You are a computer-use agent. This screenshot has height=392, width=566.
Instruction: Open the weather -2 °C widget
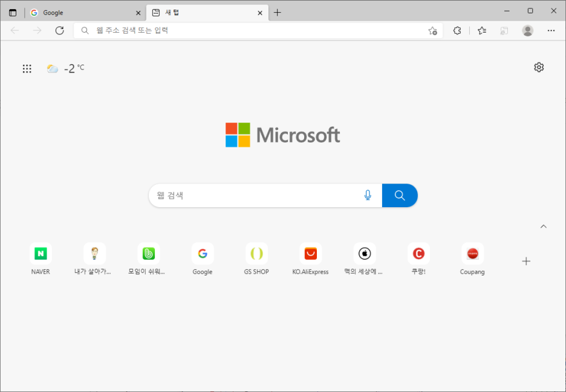(x=66, y=68)
